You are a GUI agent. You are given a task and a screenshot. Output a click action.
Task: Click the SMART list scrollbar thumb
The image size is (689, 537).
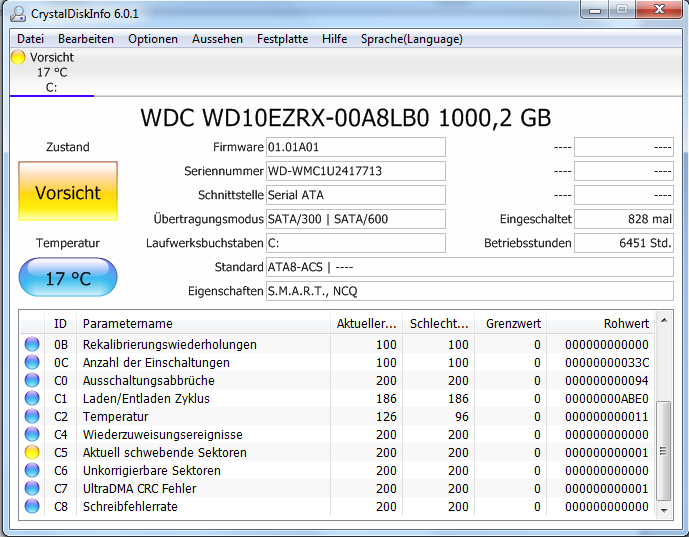664,451
